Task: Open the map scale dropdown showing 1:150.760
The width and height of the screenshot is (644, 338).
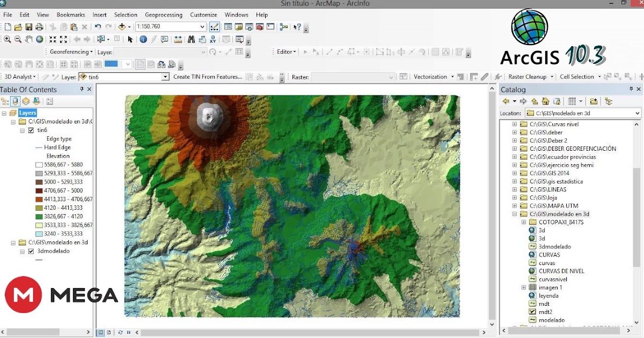Action: pos(203,26)
